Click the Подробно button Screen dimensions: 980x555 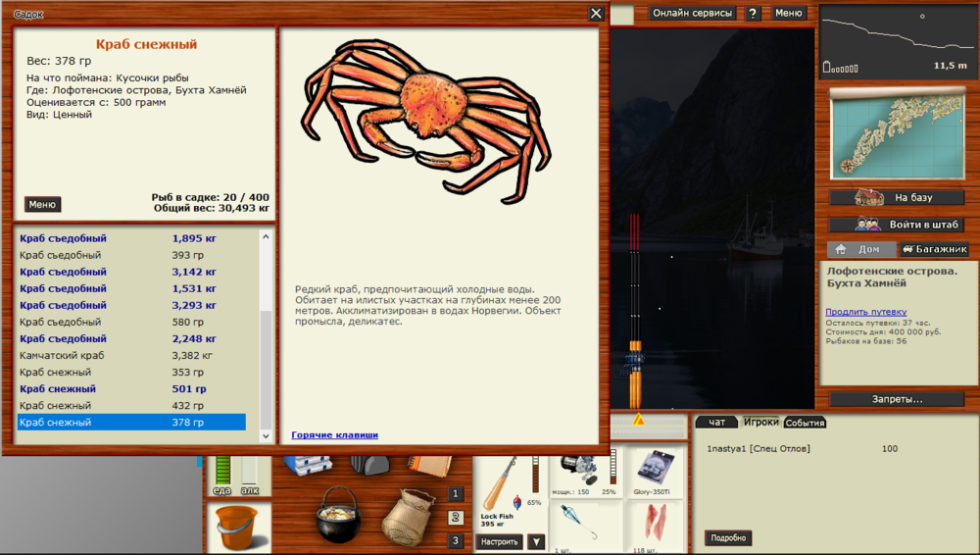pyautogui.click(x=728, y=537)
